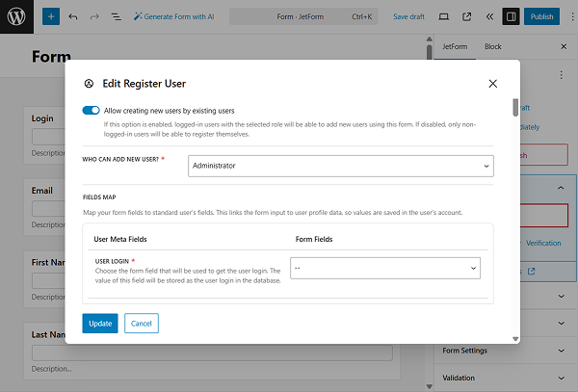578x392 pixels.
Task: Click the FIELDS MAP heading
Action: tap(99, 197)
